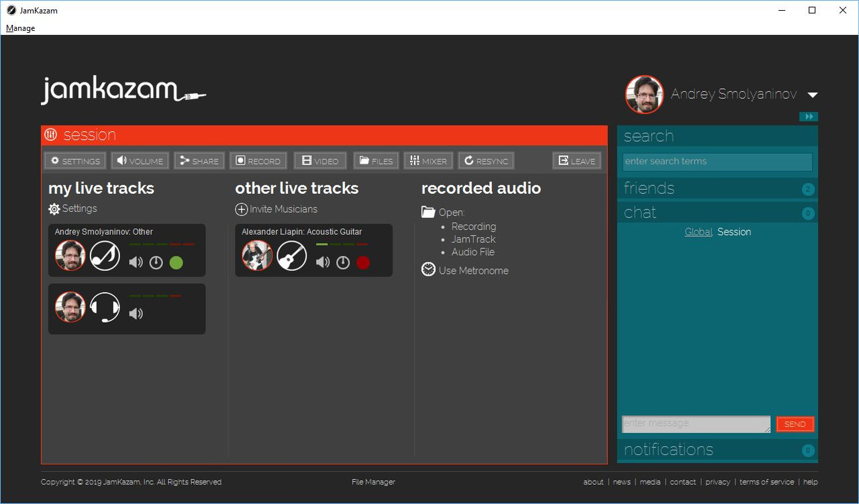Collapse the sidebar with the double-arrow button
Viewport: 859px width, 504px height.
(x=809, y=117)
